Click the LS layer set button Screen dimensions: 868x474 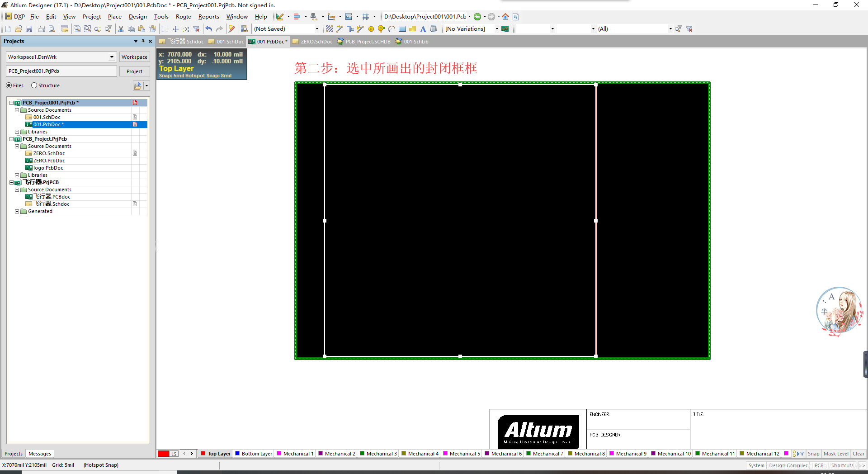coord(174,454)
